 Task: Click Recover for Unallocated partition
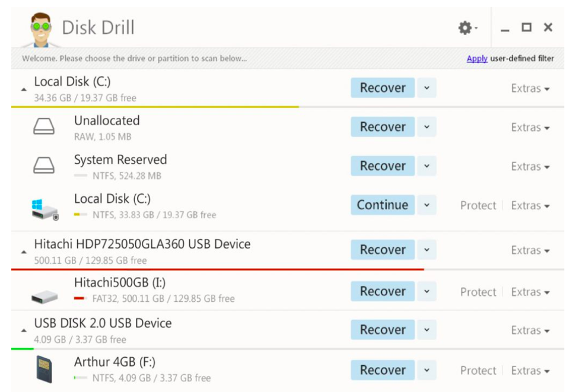click(383, 127)
